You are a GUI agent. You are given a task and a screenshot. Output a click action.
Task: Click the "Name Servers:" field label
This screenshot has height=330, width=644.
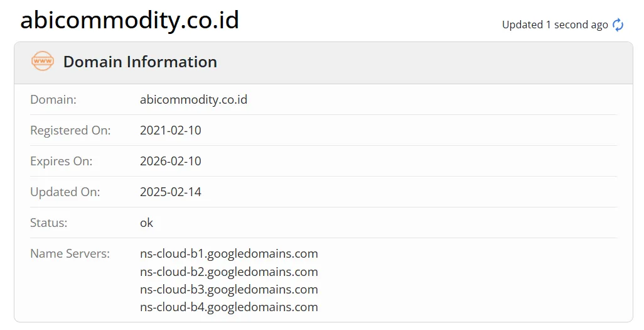[70, 254]
